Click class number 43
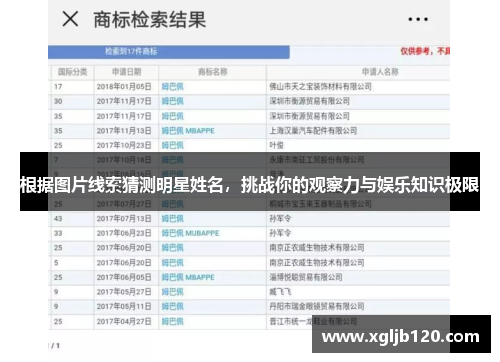The width and height of the screenshot is (500, 362). [x=58, y=218]
